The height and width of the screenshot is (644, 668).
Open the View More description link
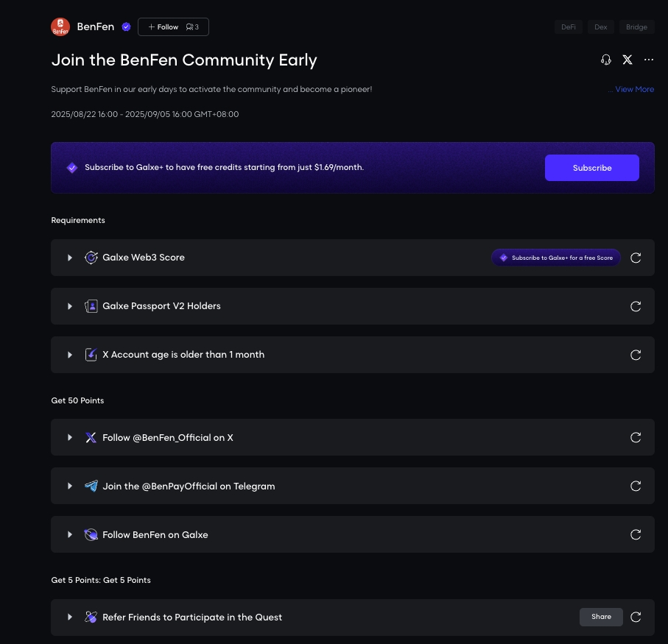tap(633, 89)
